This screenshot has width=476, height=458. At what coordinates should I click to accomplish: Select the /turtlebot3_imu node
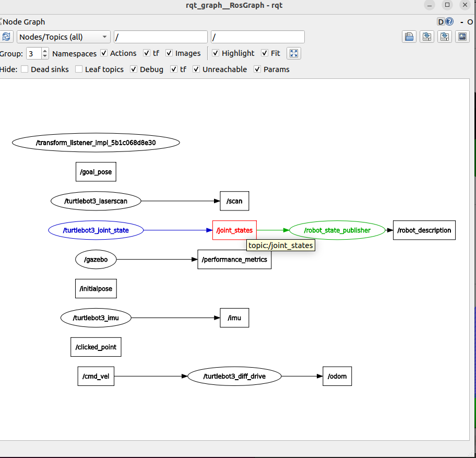tap(96, 318)
